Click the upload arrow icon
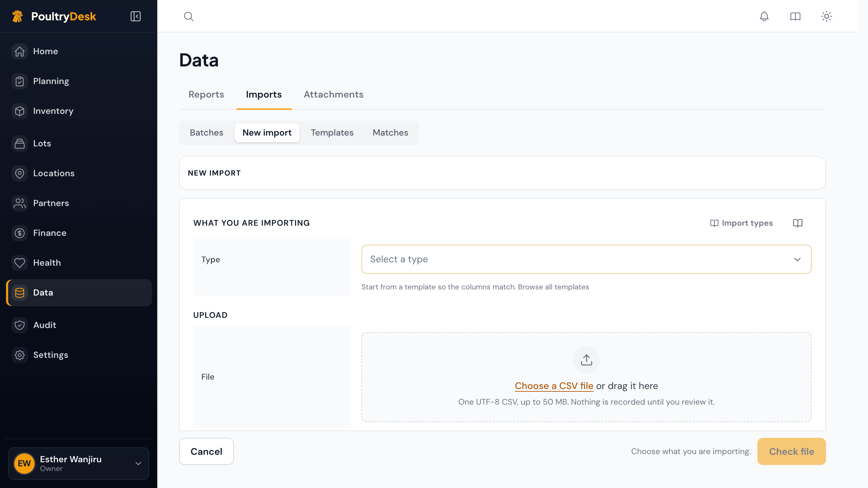Image resolution: width=868 pixels, height=488 pixels. point(586,360)
